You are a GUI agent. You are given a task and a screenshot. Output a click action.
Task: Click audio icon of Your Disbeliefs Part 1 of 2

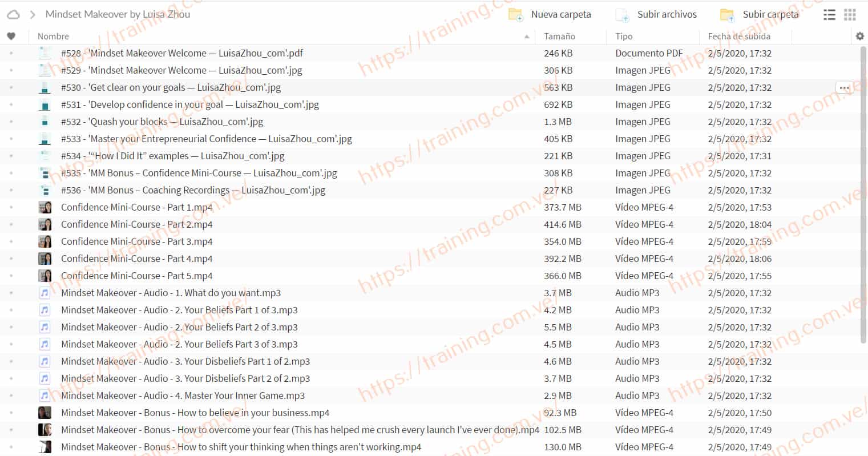click(x=45, y=361)
